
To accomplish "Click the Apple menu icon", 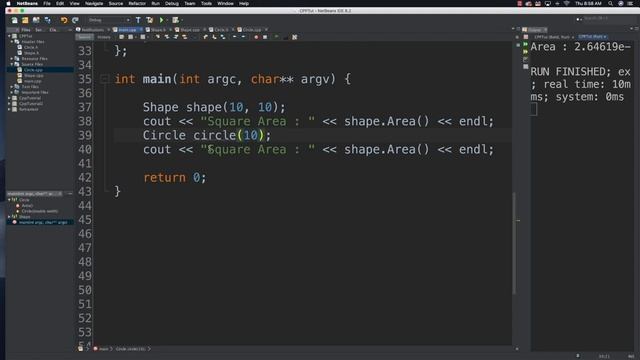I will pos(8,3).
